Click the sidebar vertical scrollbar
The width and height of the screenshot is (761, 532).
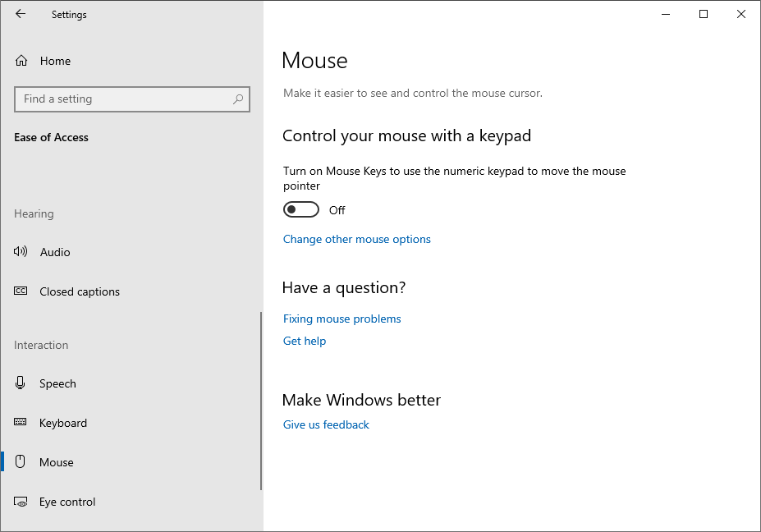[261, 401]
